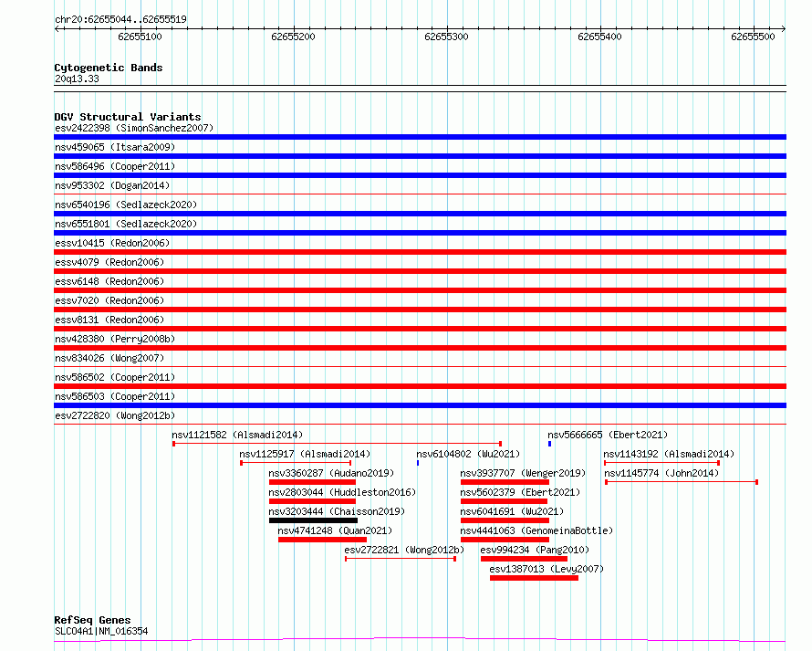Click the nsv953302 (Dogan2014) label
The width and height of the screenshot is (812, 651).
(x=112, y=185)
